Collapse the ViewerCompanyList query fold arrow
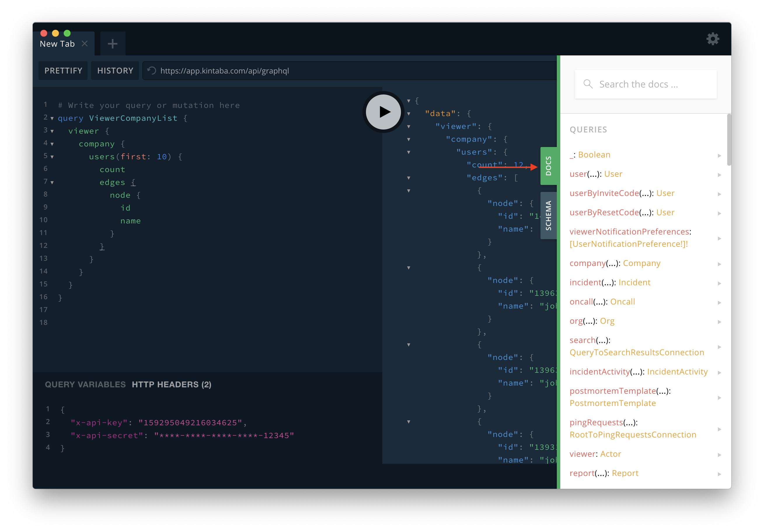764x532 pixels. pos(52,118)
